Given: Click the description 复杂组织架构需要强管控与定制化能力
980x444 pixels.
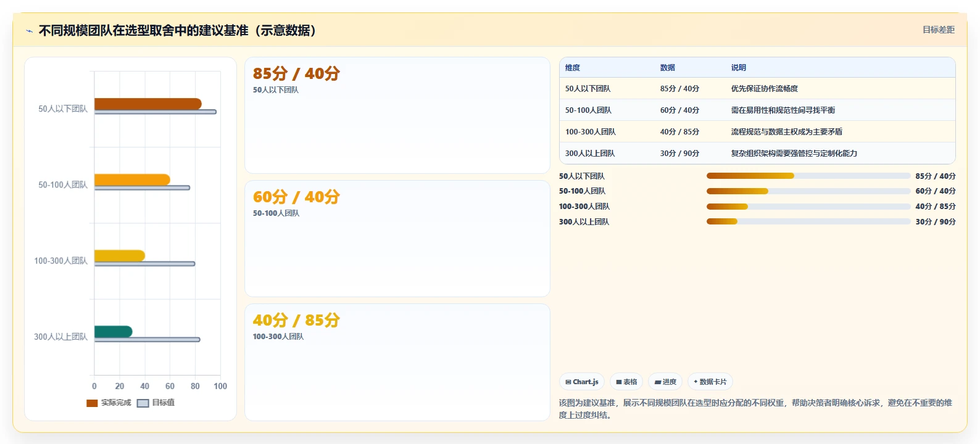Looking at the screenshot, I should tap(794, 154).
